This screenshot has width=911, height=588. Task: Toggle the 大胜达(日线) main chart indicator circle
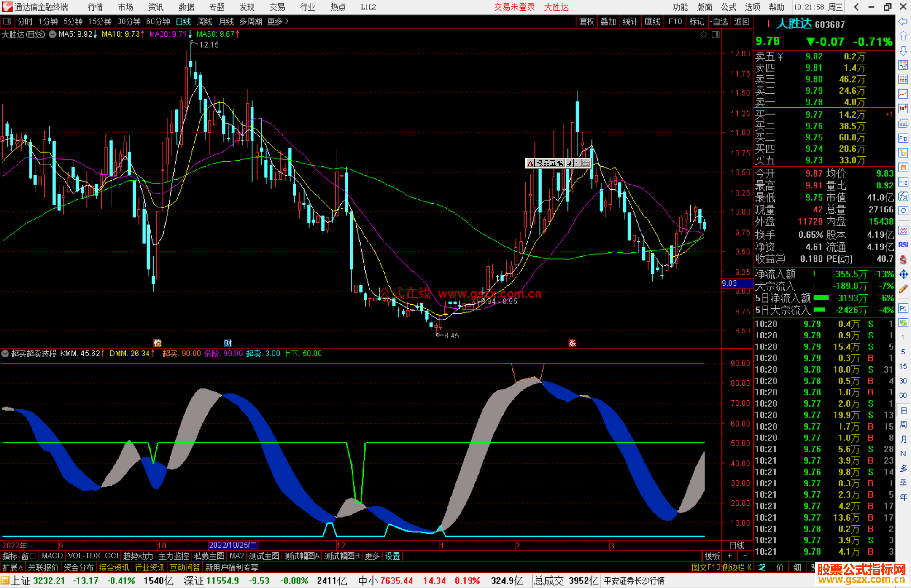coord(52,34)
